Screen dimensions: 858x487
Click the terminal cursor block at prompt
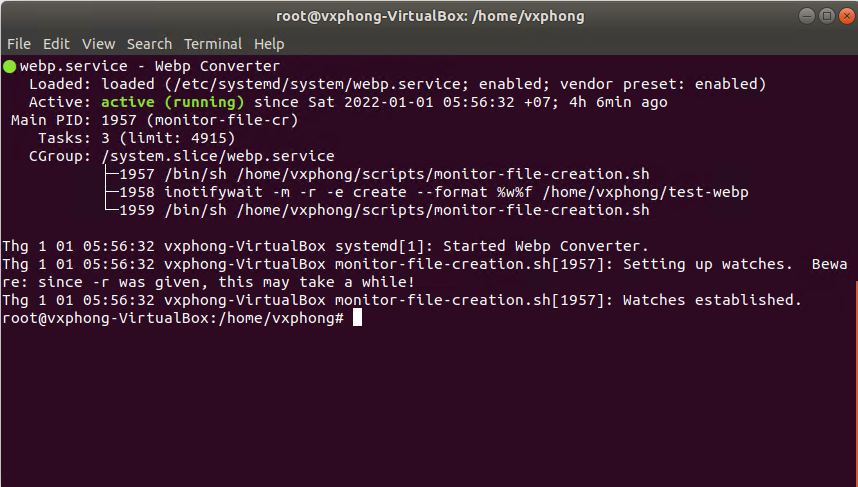pos(357,318)
